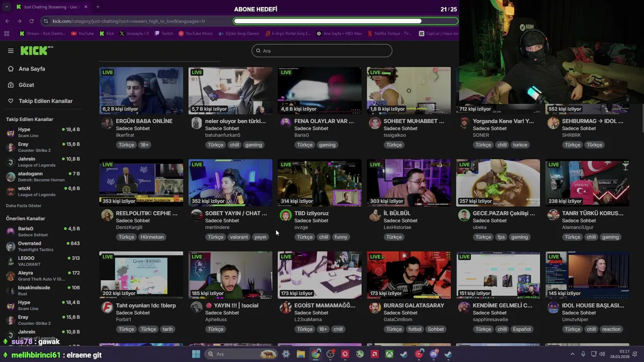Reload the page with refresh icon

click(x=31, y=21)
